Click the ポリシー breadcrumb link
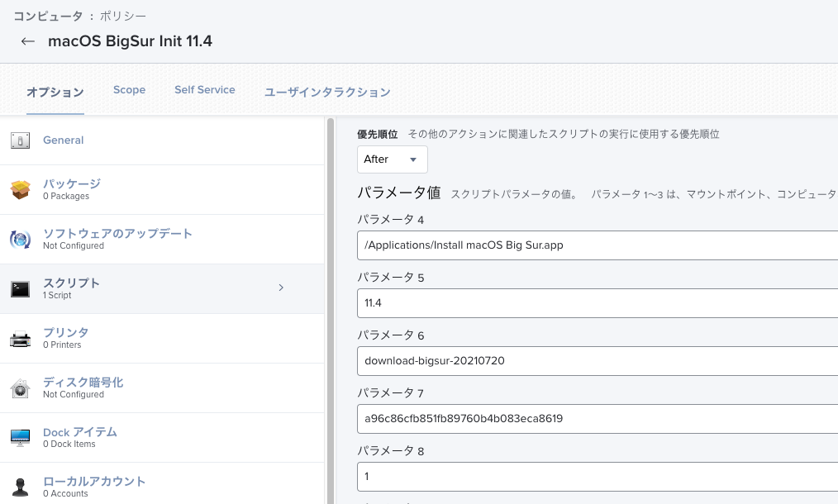The width and height of the screenshot is (838, 504). point(123,16)
